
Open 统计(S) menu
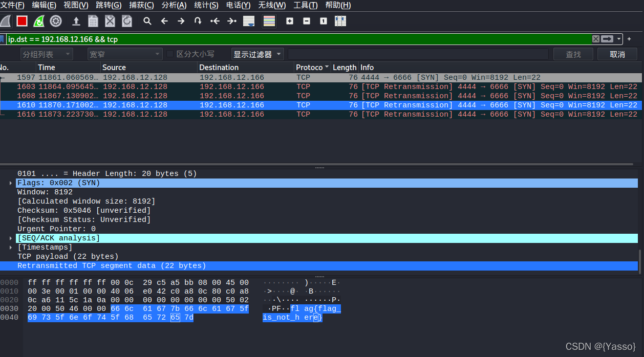[206, 5]
